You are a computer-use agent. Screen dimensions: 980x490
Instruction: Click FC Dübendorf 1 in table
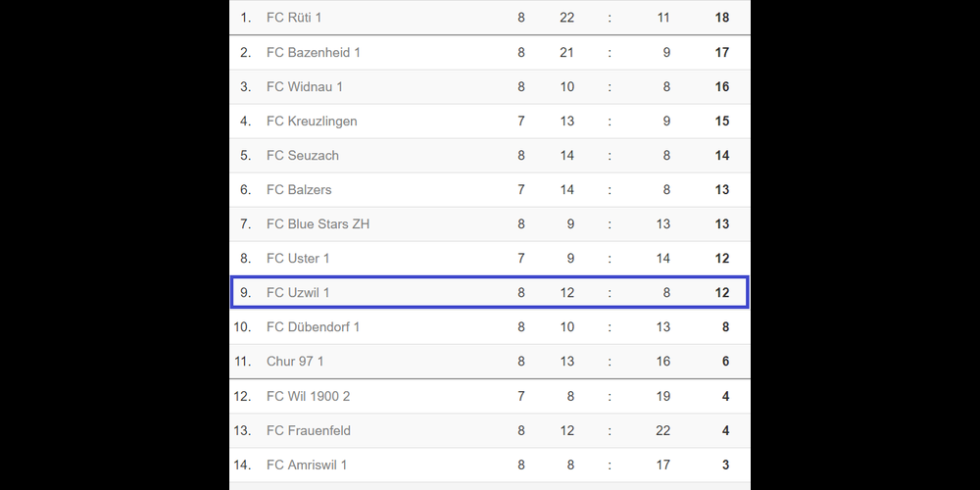[313, 326]
